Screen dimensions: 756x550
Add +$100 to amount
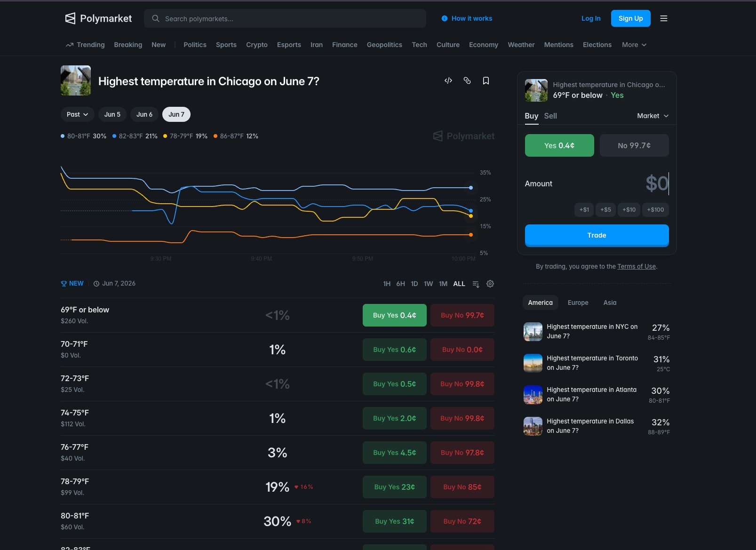click(655, 210)
